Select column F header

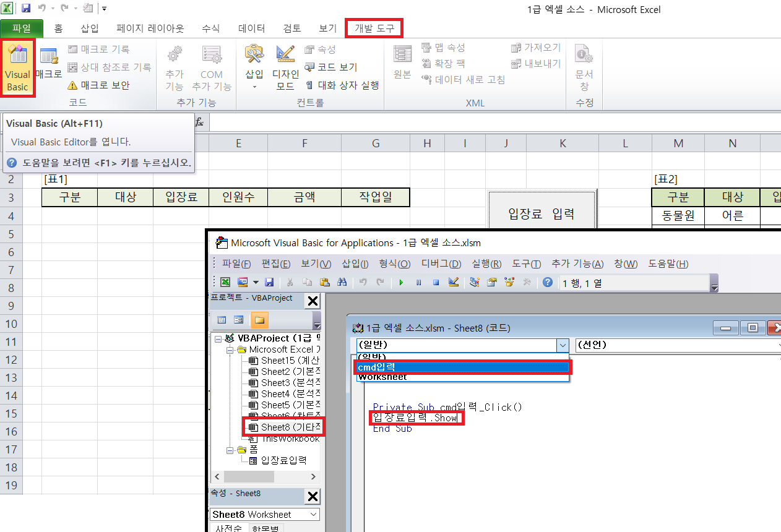click(x=304, y=144)
